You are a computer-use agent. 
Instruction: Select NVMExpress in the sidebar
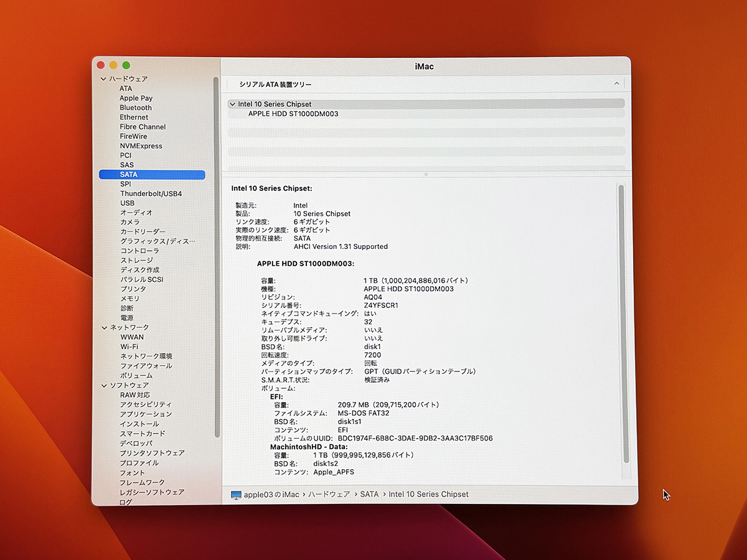tap(141, 146)
